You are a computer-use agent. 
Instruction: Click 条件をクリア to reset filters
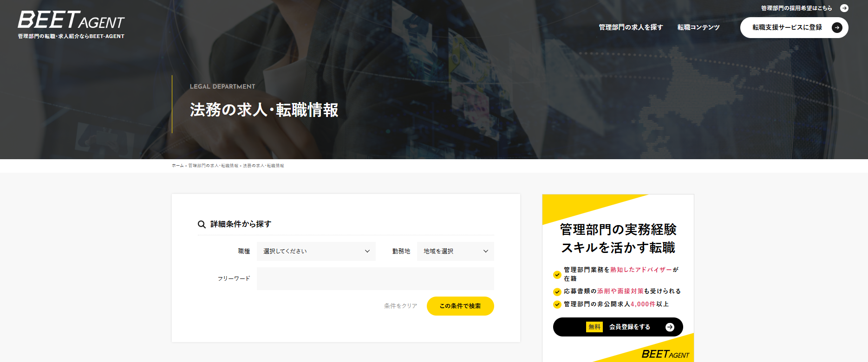tap(400, 306)
